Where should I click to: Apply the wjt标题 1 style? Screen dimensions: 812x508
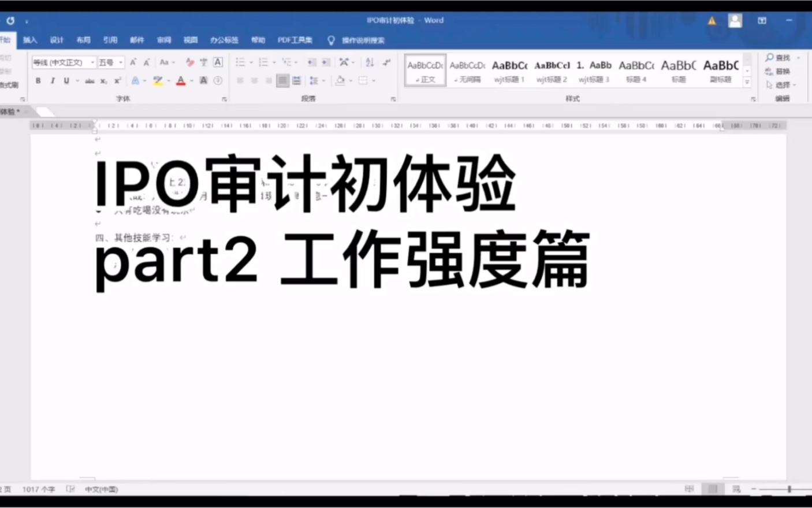point(509,69)
